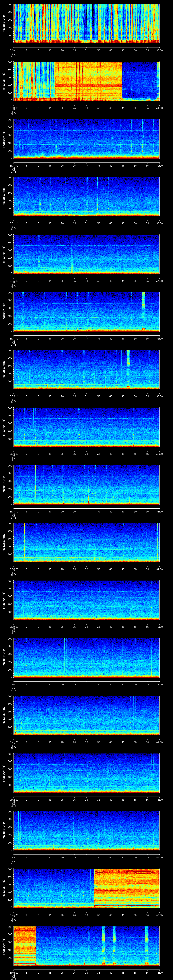Click the "42:00" end time label

coord(160,742)
